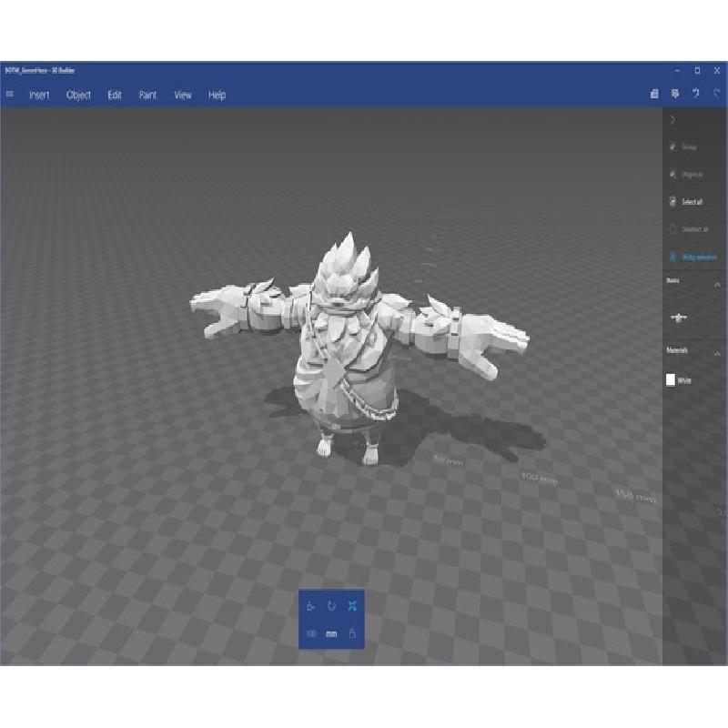Click the mm units label
This screenshot has height=728, width=728.
pyautogui.click(x=331, y=633)
